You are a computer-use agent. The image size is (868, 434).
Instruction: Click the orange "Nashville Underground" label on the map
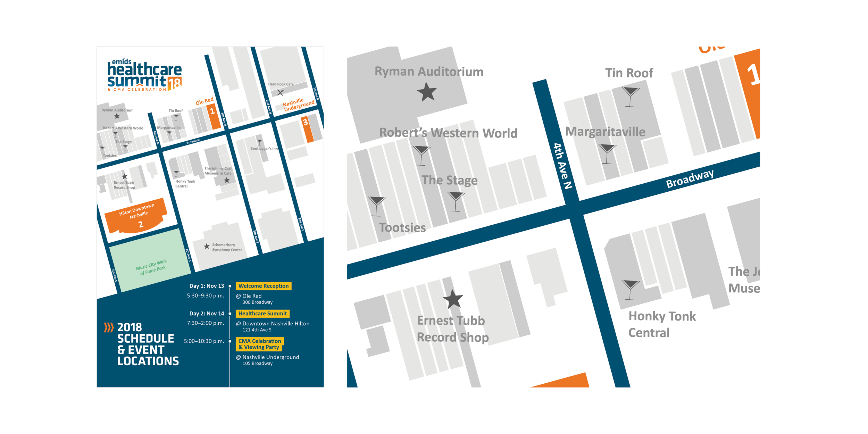point(299,104)
